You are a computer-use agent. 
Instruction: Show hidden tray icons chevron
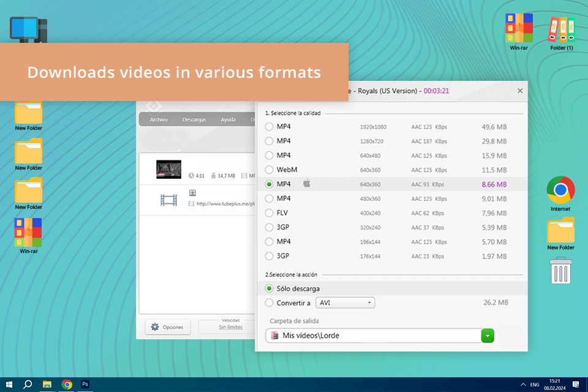tap(522, 385)
